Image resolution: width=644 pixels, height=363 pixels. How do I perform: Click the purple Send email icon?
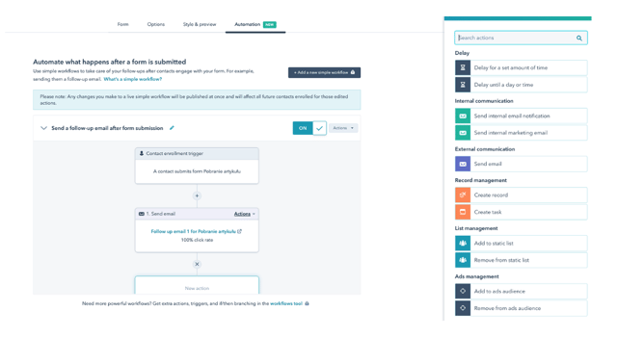tap(463, 164)
